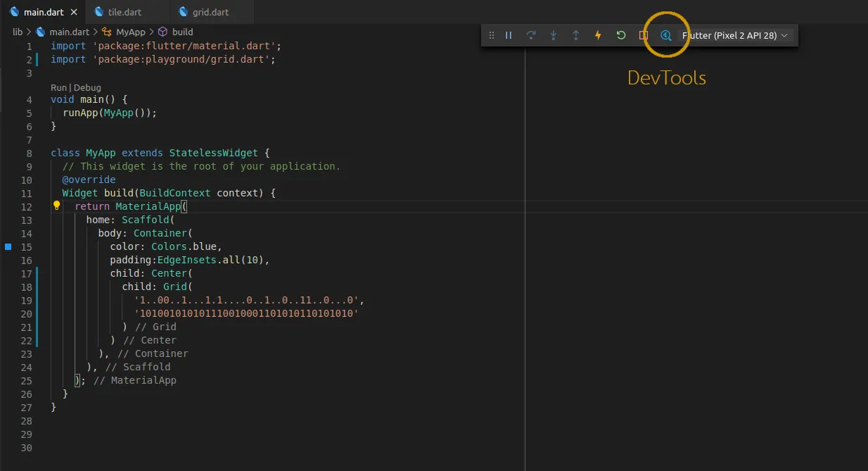
Task: Restart the debug session with the green icon
Action: pos(620,34)
